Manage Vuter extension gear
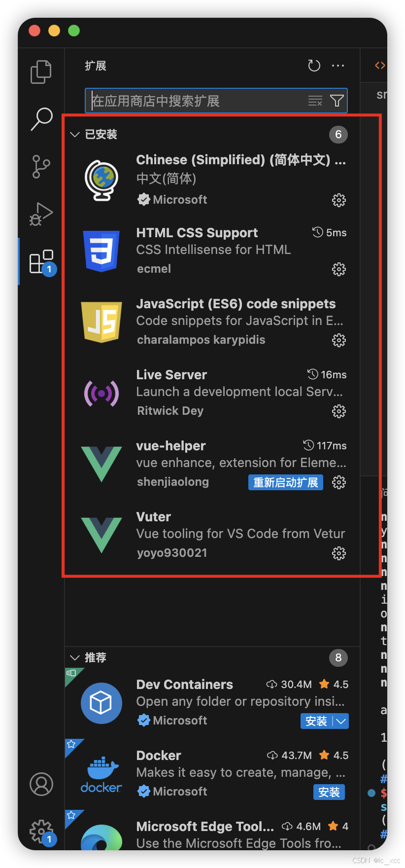 (x=339, y=553)
